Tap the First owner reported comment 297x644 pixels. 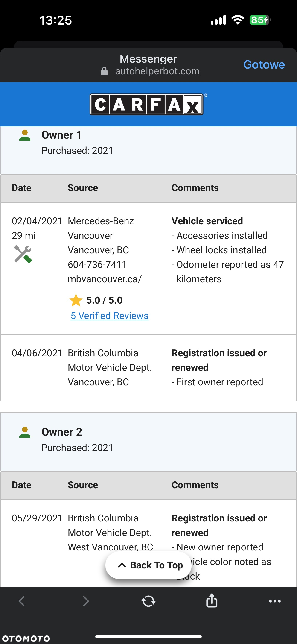click(217, 382)
